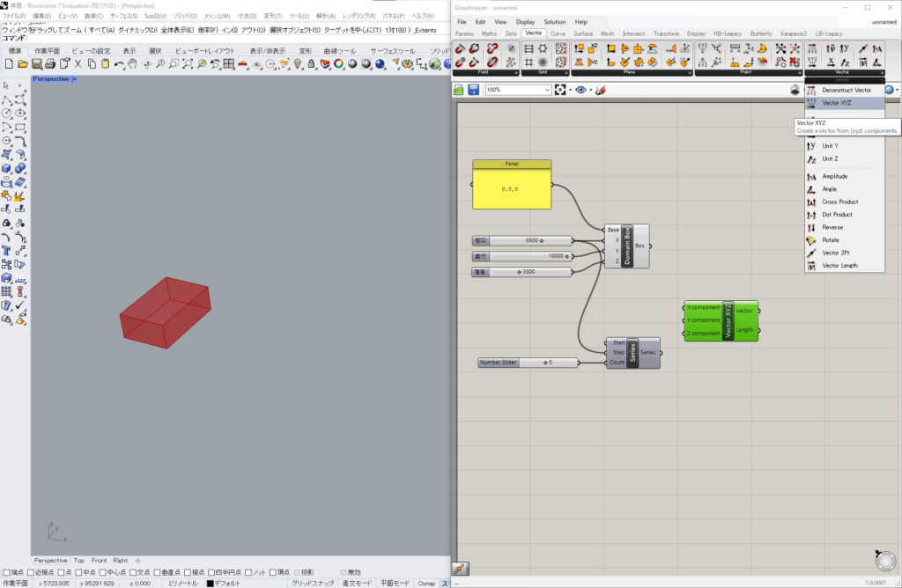The width and height of the screenshot is (902, 588).
Task: Open file with Grasshopper's green folder icon
Action: [x=460, y=90]
